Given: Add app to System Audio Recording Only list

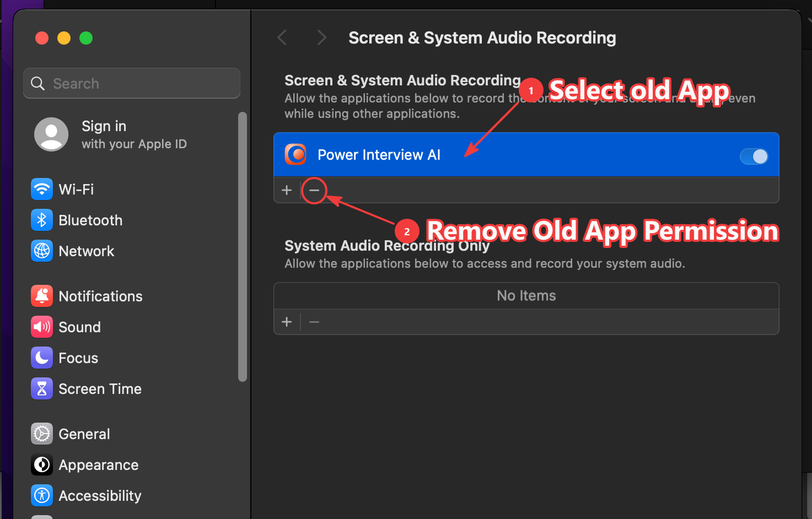Looking at the screenshot, I should click(287, 322).
